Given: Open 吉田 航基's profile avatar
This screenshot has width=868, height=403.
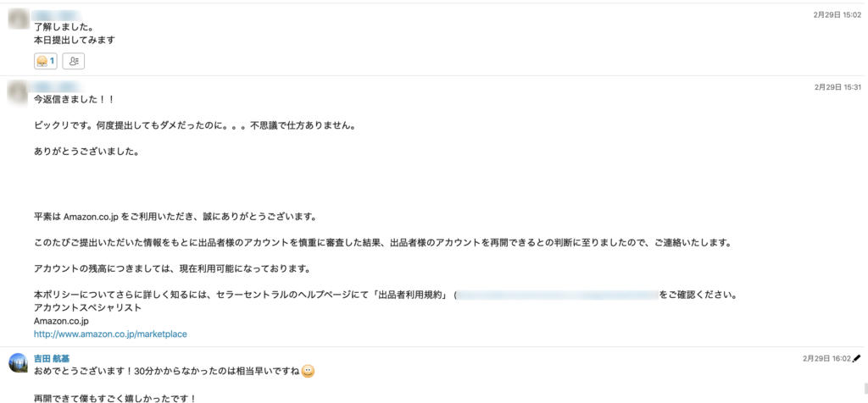Looking at the screenshot, I should [18, 362].
